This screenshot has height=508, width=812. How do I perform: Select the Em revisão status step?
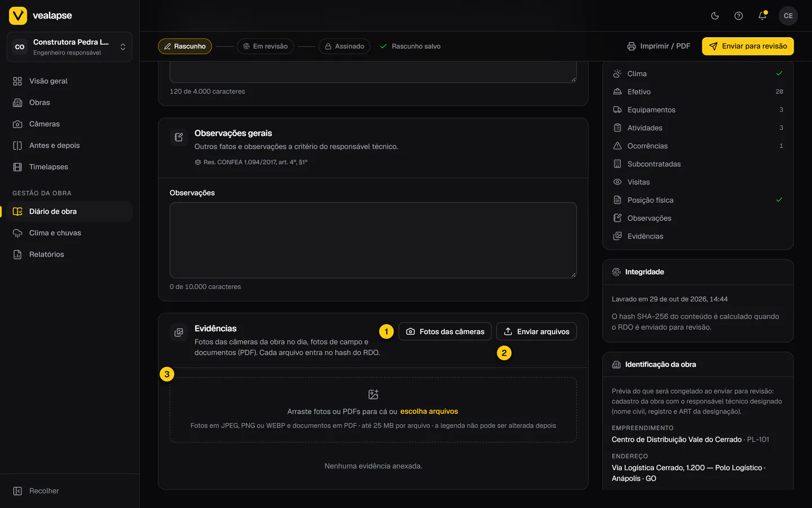click(265, 46)
